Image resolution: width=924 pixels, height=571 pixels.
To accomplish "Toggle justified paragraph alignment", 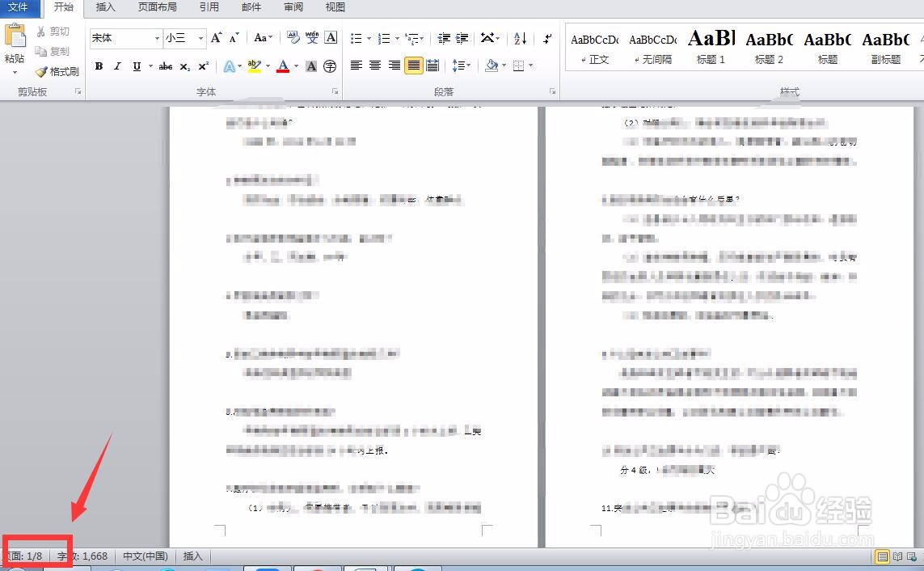I will coord(413,65).
